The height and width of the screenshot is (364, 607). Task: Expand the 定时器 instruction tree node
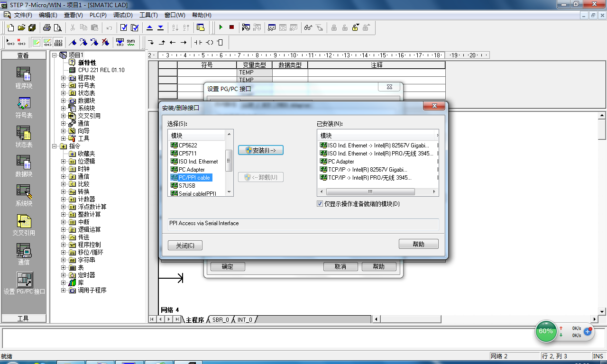coord(64,275)
